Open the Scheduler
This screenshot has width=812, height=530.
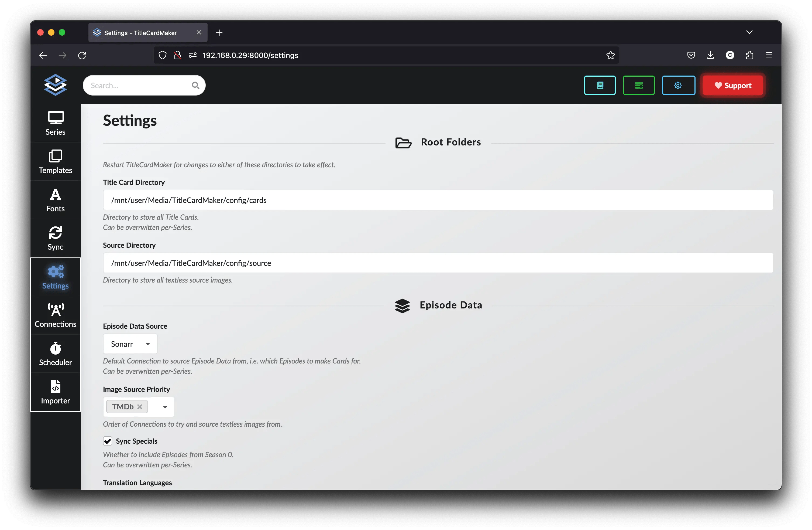[55, 354]
